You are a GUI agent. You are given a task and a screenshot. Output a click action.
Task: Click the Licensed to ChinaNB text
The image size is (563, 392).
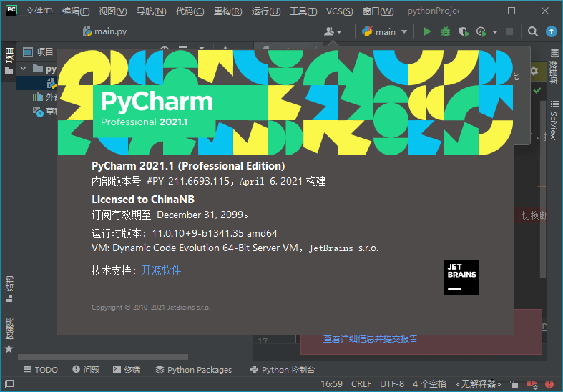(x=143, y=200)
